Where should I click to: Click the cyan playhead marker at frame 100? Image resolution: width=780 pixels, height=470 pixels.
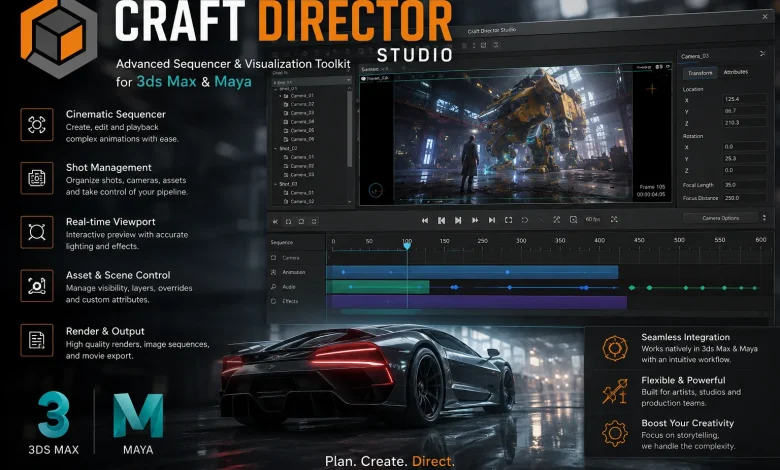(407, 246)
